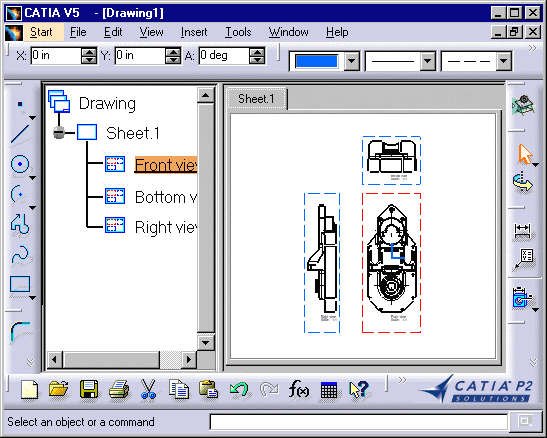
Task: Increase the X value with stepper
Action: 89,52
